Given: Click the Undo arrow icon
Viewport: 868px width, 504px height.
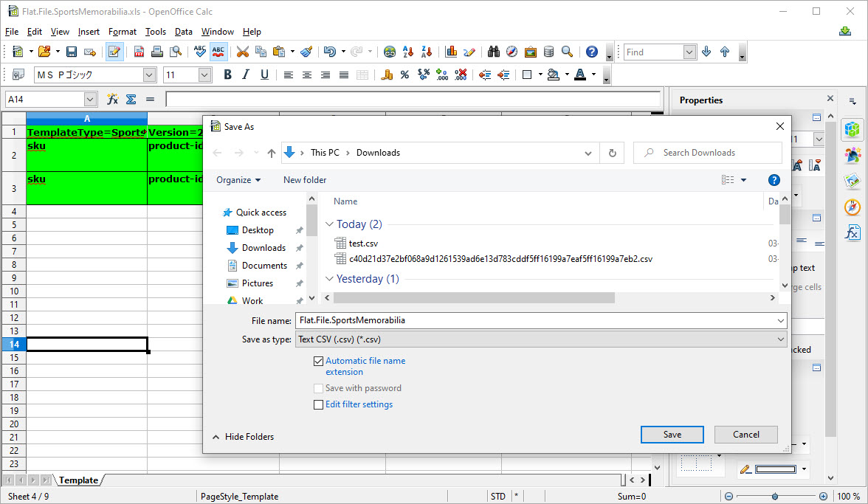Looking at the screenshot, I should (329, 52).
